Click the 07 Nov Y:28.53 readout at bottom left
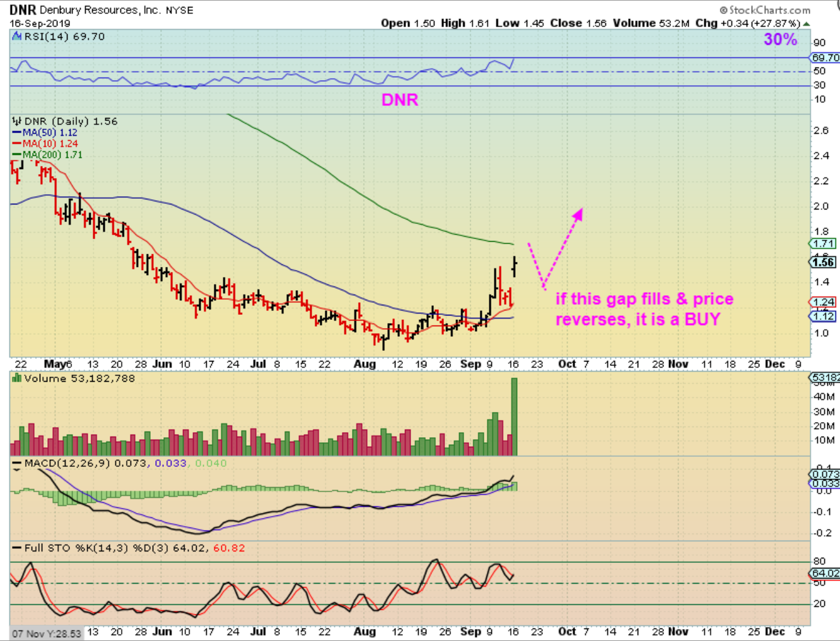 tap(47, 633)
